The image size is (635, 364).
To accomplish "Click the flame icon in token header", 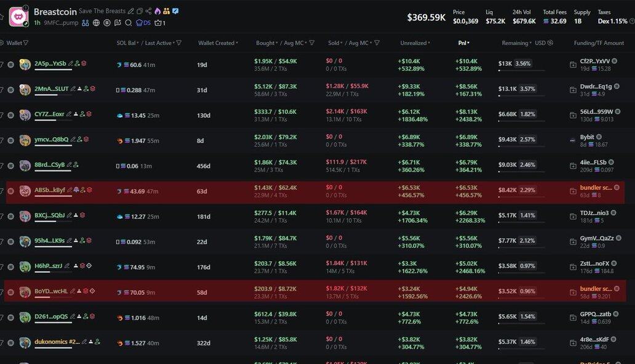I will [158, 11].
